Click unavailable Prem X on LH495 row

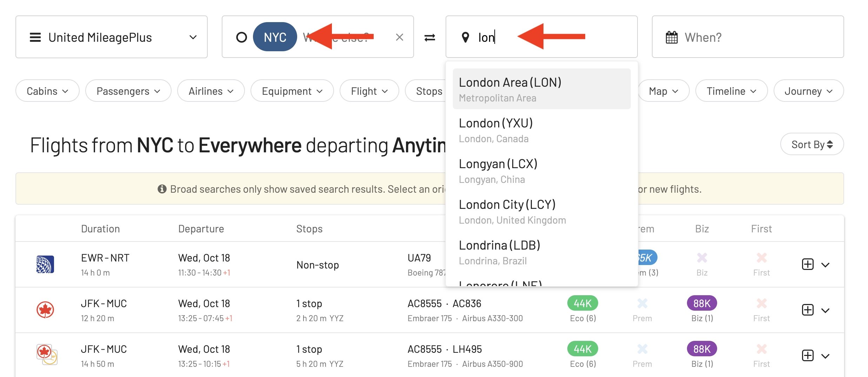[642, 349]
